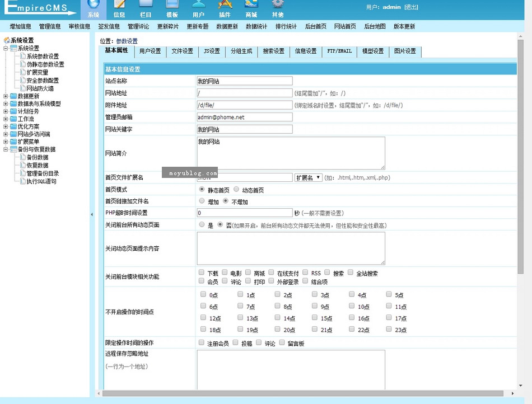Open the 栏目 module icon in top navigation
The width and height of the screenshot is (532, 404).
tap(146, 4)
